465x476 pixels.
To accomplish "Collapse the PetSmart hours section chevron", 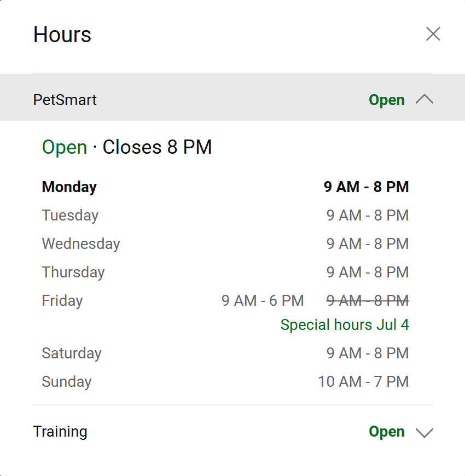I will 424,100.
